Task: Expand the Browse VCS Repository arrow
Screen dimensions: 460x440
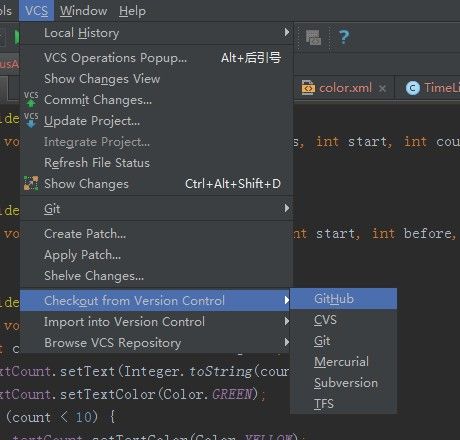Action: pyautogui.click(x=286, y=342)
